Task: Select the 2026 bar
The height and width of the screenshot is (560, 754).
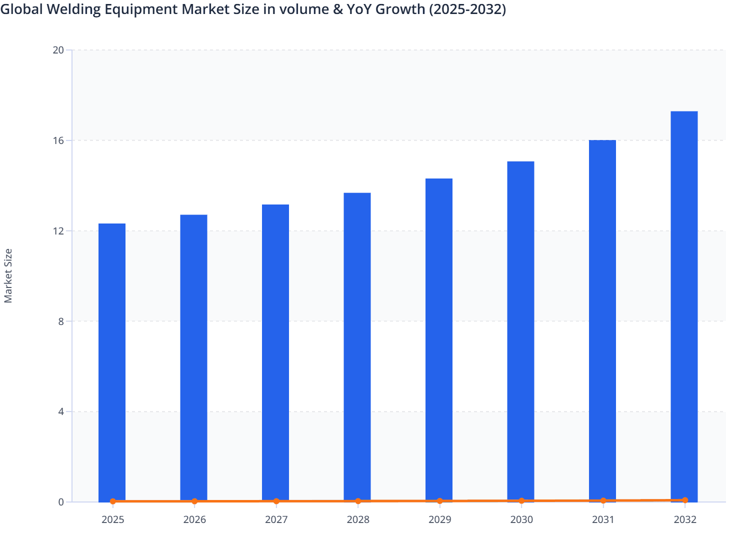Action: pyautogui.click(x=194, y=357)
